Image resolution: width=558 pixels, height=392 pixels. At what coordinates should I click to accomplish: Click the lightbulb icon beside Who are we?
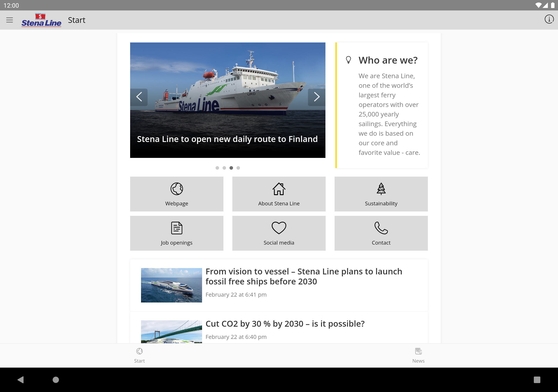(x=348, y=60)
